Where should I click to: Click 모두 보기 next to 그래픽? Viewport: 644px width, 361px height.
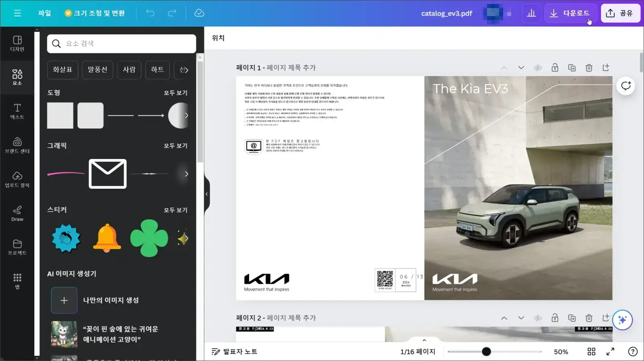[x=175, y=146]
